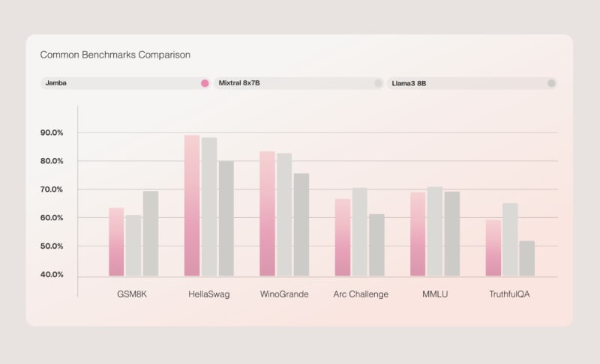Image resolution: width=600 pixels, height=364 pixels.
Task: Select the Jamba legend label
Action: click(55, 83)
